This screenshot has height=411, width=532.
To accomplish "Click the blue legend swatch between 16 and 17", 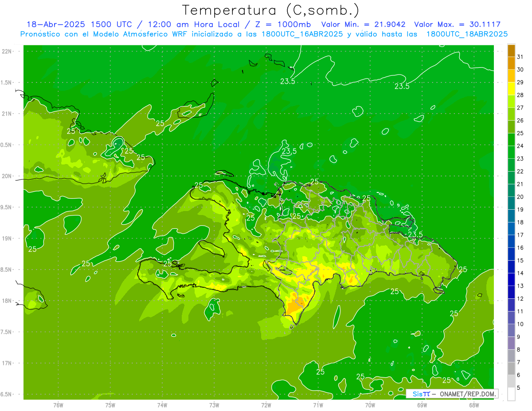I will 511,241.
